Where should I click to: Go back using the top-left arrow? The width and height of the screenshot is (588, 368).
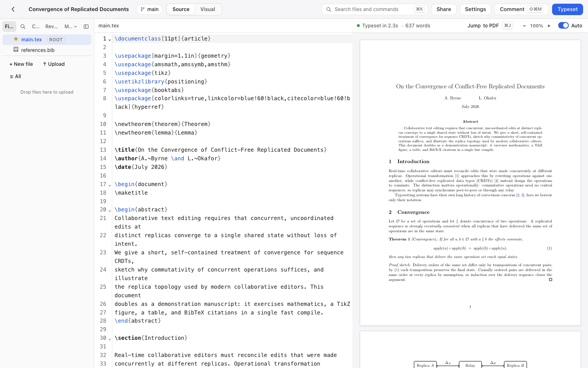[x=13, y=9]
